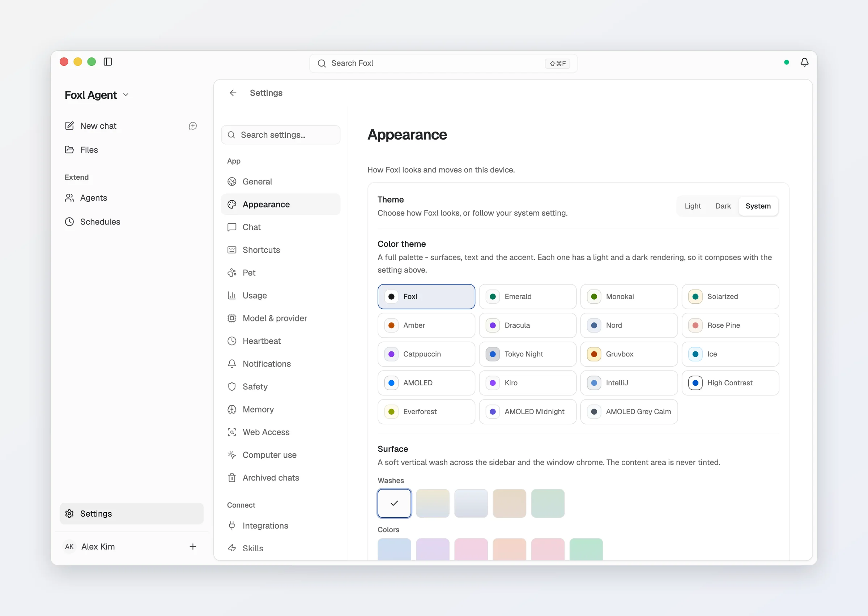868x616 pixels.
Task: Open Model & provider settings
Action: click(x=281, y=318)
